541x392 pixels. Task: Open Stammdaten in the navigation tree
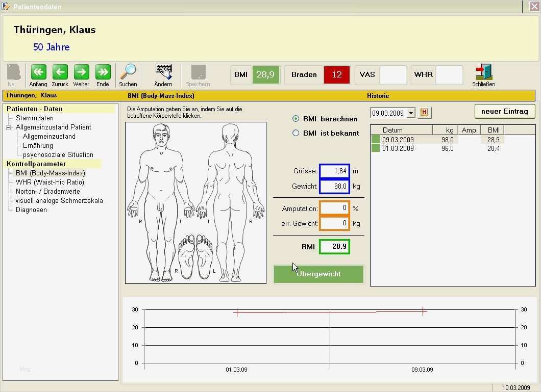tap(34, 118)
